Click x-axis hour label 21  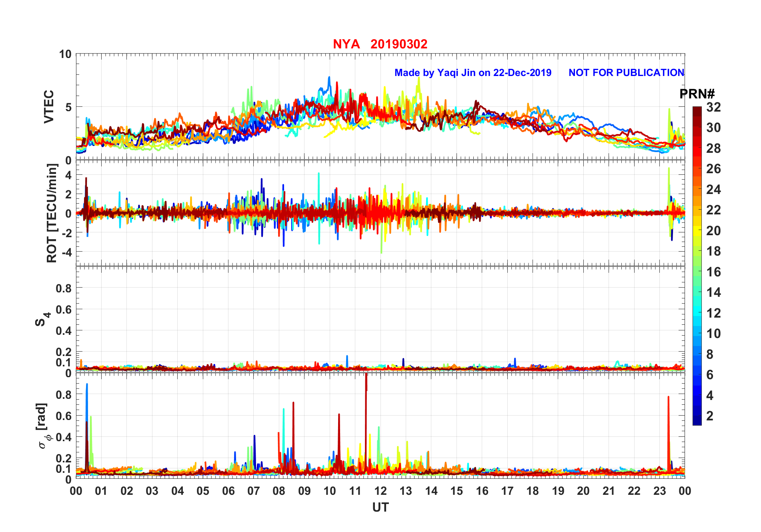pyautogui.click(x=609, y=491)
